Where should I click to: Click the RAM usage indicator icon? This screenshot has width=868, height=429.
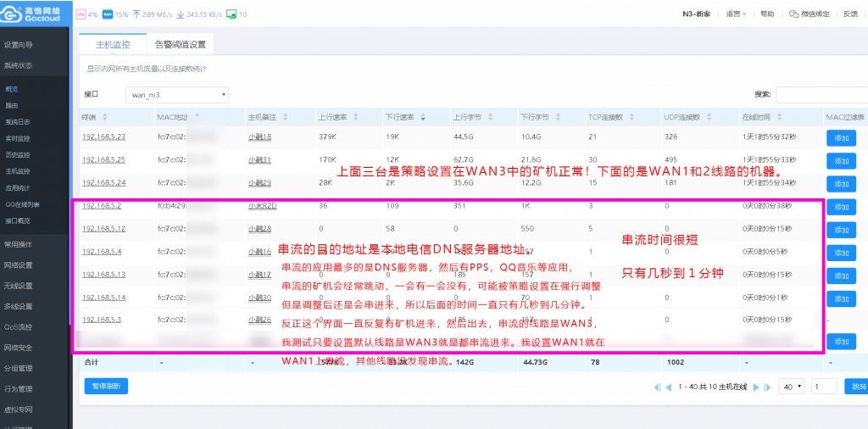point(107,14)
